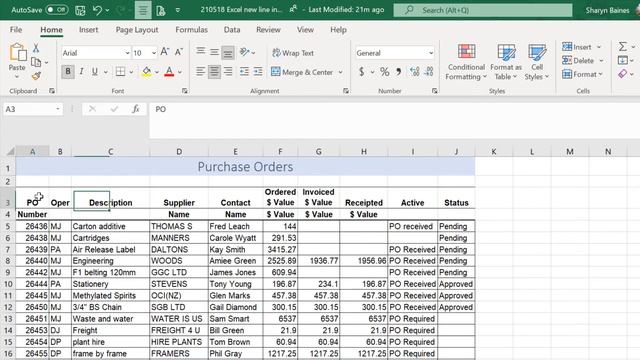This screenshot has width=640, height=360.
Task: Click the Fill down icon
Action: coord(622,60)
